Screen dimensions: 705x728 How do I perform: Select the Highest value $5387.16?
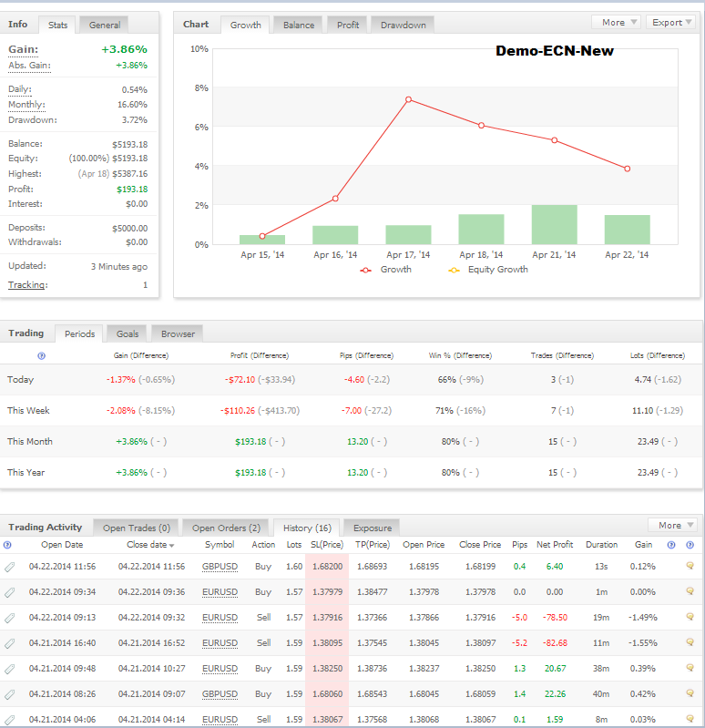(130, 174)
